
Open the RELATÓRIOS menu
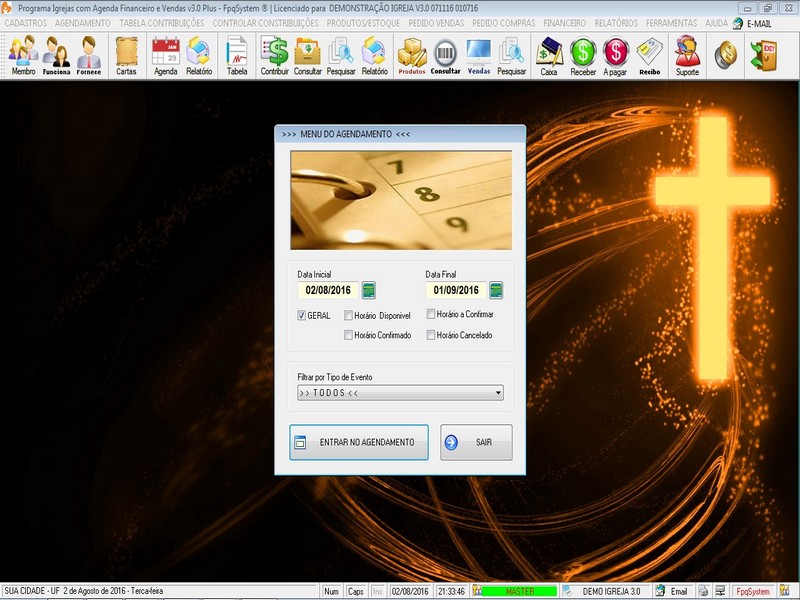(x=616, y=23)
